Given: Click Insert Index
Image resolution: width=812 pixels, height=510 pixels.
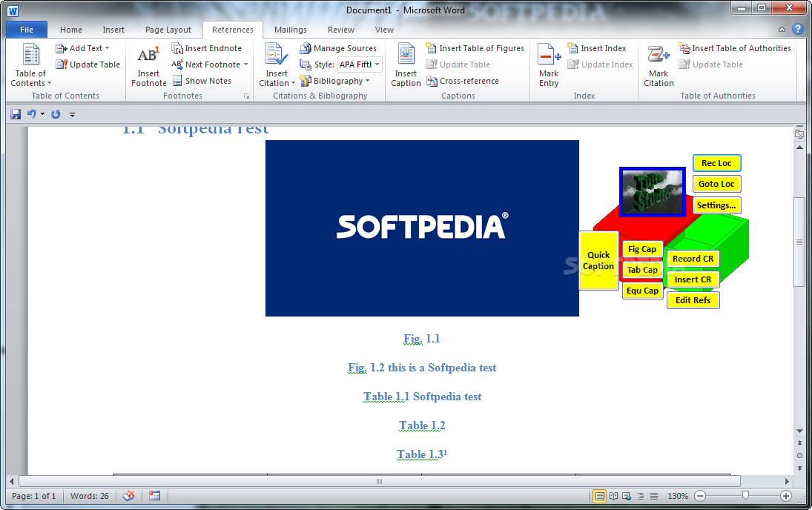Looking at the screenshot, I should pos(596,48).
